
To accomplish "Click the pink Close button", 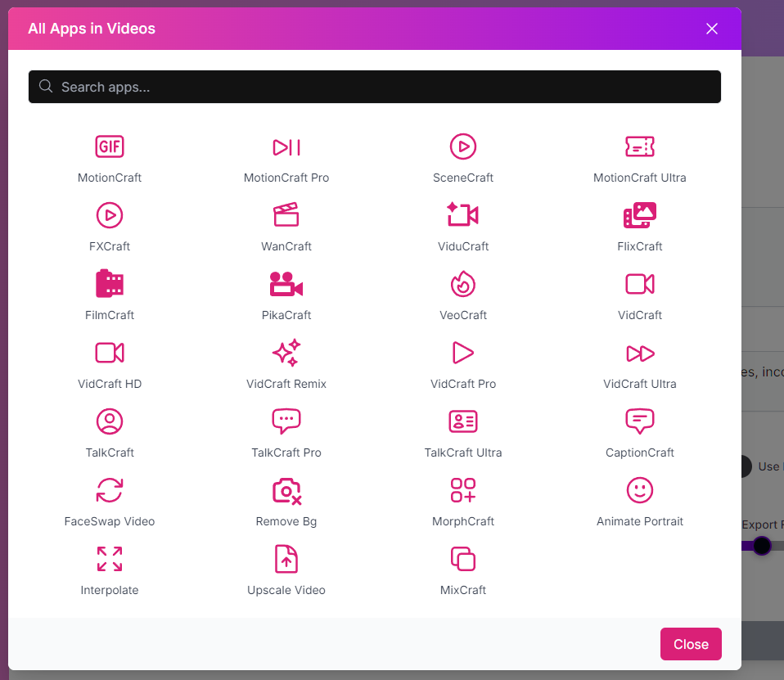I will pos(691,644).
